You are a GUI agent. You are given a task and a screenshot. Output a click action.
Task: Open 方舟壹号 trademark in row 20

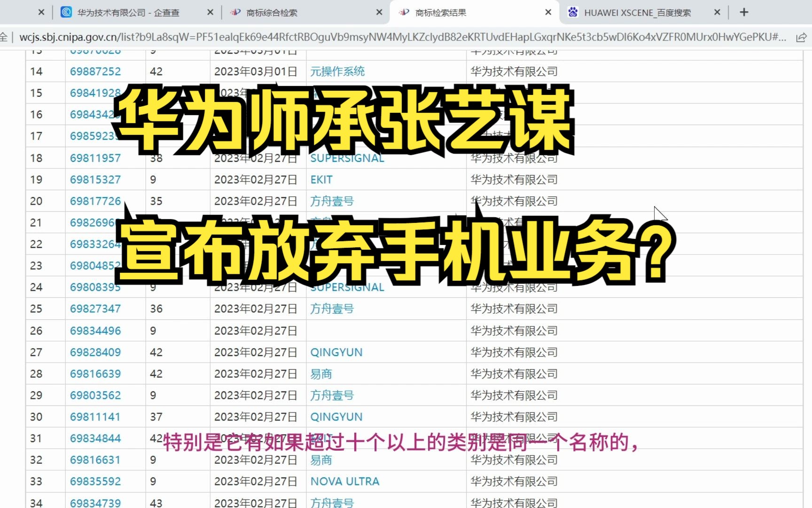(x=332, y=201)
